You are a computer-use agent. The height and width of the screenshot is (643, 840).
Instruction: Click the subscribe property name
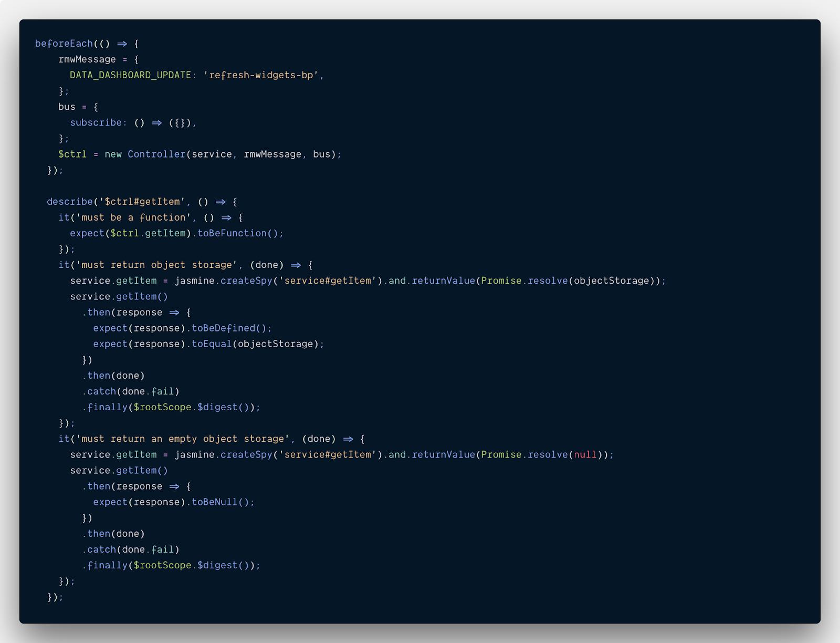pyautogui.click(x=96, y=122)
